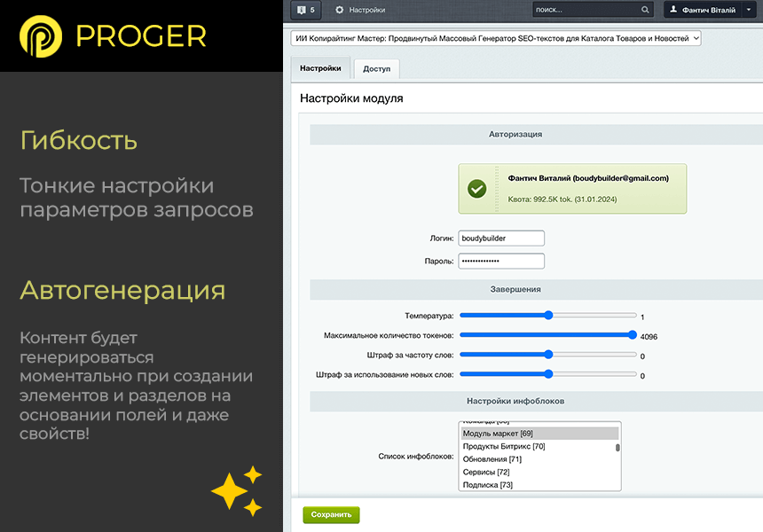
Task: Select the Настройки tab
Action: (321, 67)
